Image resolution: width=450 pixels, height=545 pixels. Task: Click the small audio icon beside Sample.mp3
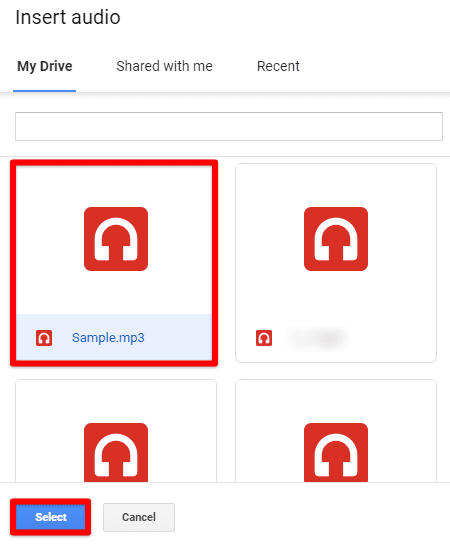(x=44, y=338)
